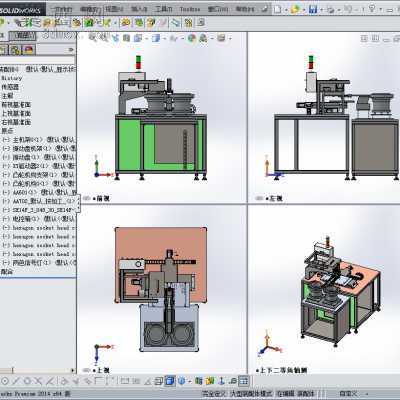
Task: Click the *前视 view label
Action: (x=101, y=199)
